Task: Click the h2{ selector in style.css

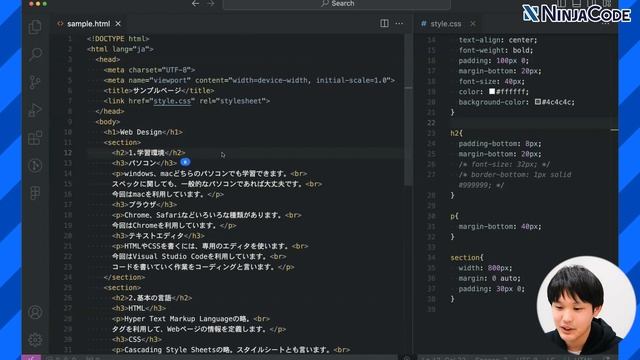Action: click(x=456, y=133)
